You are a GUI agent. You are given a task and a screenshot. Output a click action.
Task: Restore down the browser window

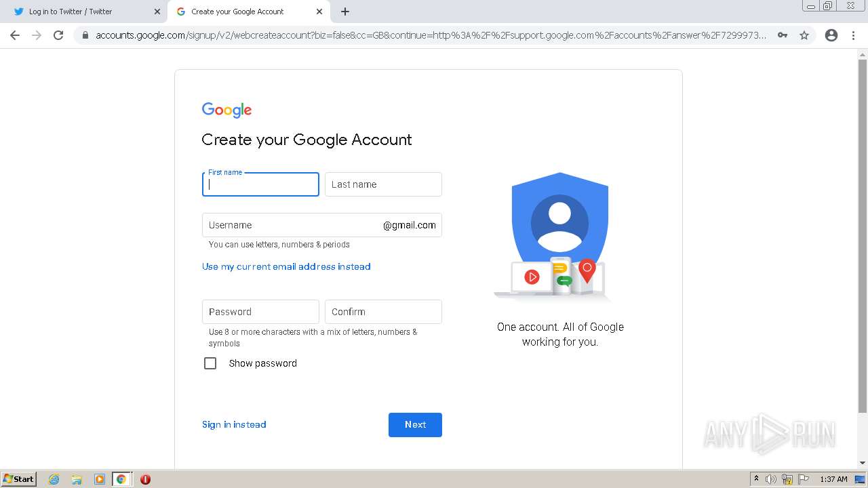pyautogui.click(x=828, y=5)
